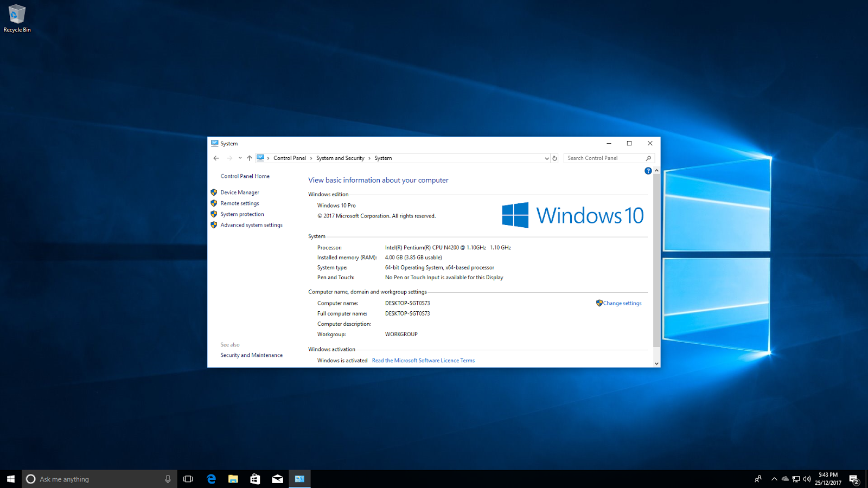Click the Windows 10 Pro edition text
Image resolution: width=868 pixels, height=488 pixels.
(x=336, y=206)
